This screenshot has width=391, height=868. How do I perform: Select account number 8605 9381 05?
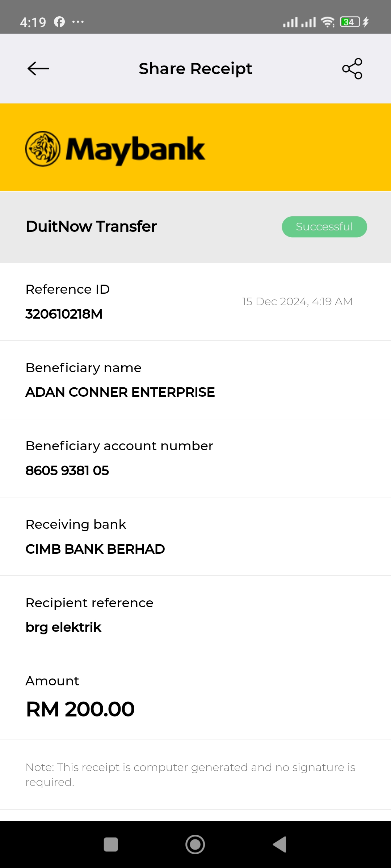coord(67,471)
